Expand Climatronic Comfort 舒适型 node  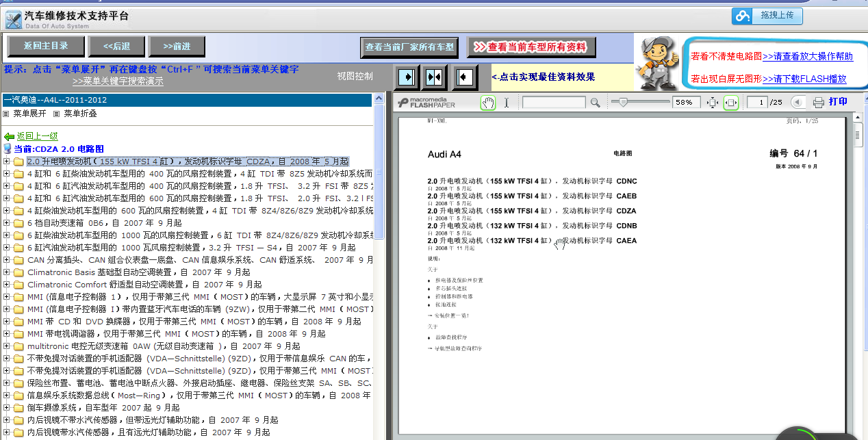(x=7, y=285)
